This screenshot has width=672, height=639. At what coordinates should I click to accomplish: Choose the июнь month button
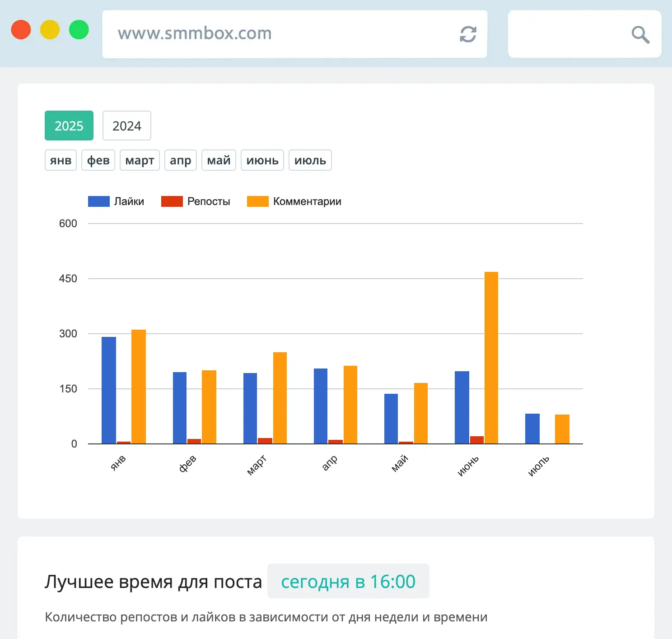262,160
